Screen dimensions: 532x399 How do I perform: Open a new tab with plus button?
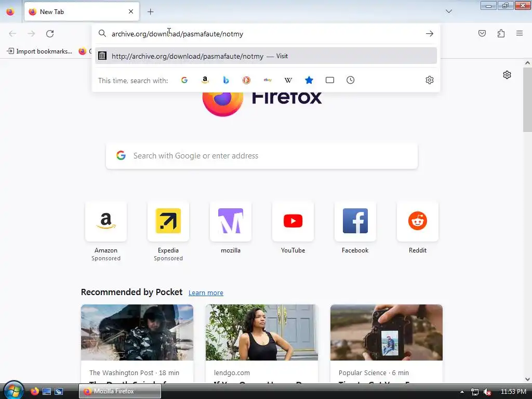coord(150,12)
